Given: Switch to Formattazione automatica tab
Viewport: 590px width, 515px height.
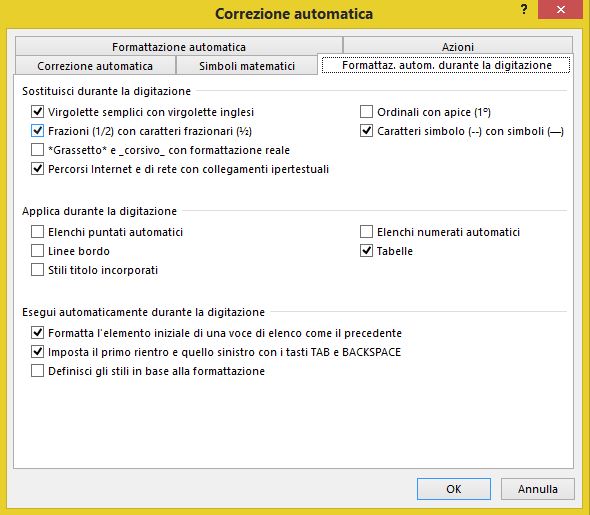Looking at the screenshot, I should (x=179, y=46).
